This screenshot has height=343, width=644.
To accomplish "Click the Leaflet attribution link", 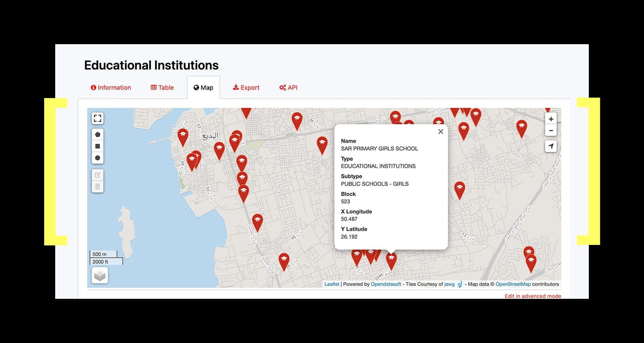I will pyautogui.click(x=332, y=284).
